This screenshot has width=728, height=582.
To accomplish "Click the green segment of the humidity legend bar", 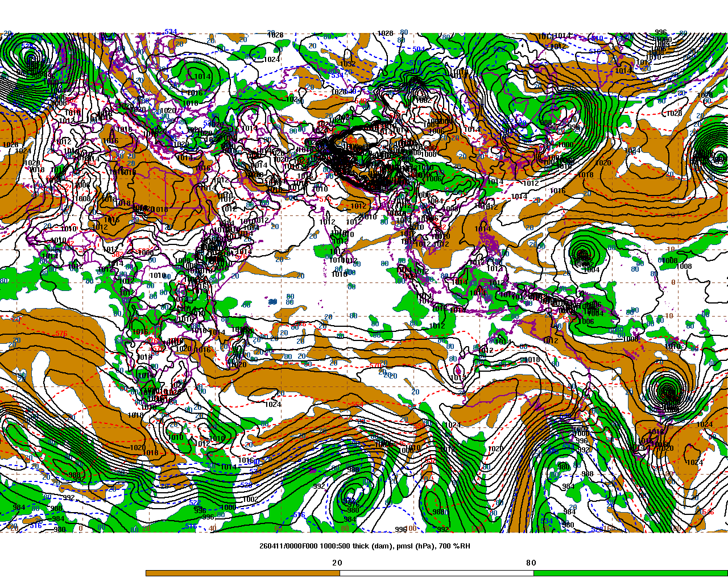I will point(630,573).
